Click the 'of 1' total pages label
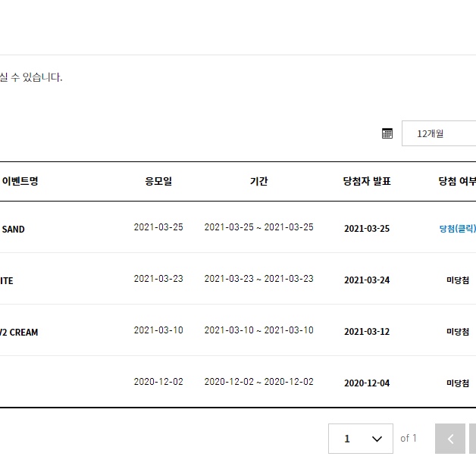The height and width of the screenshot is (475, 476). point(409,439)
